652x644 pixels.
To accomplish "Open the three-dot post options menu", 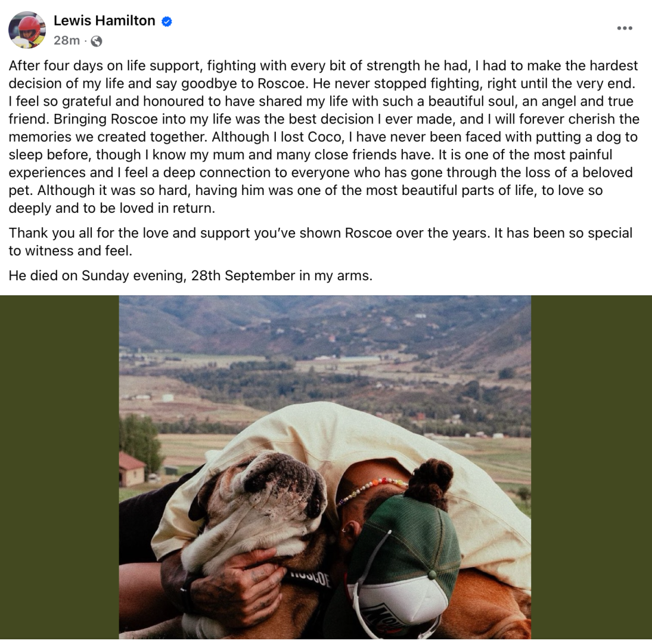I will 624,28.
